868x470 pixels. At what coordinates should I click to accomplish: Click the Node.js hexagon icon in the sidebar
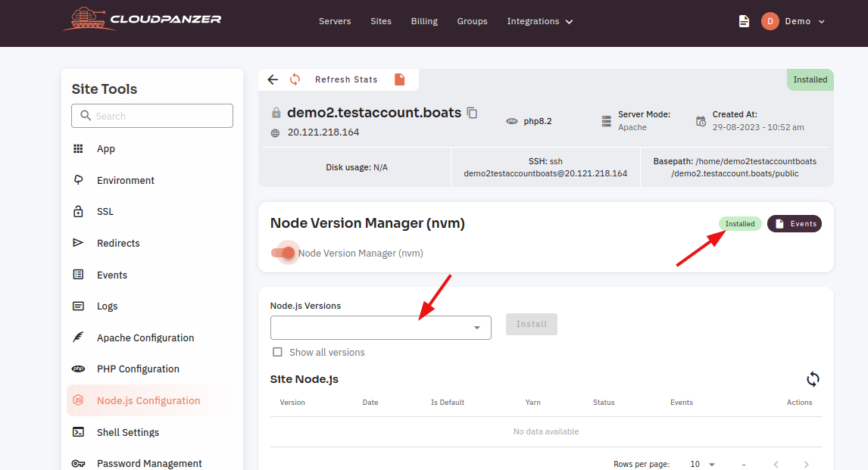coord(78,400)
